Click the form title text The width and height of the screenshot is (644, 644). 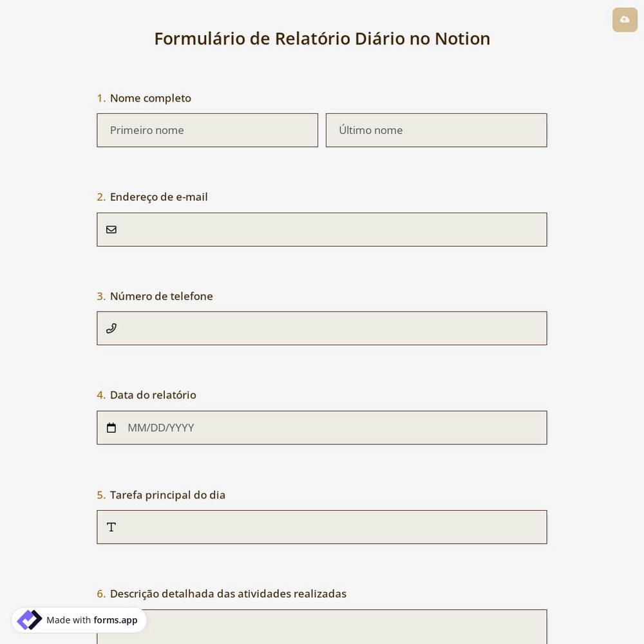point(322,38)
